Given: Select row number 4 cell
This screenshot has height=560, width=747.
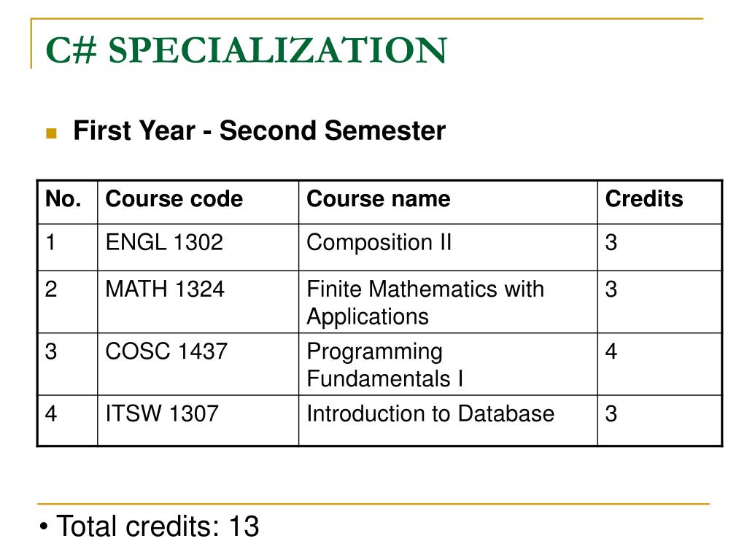Looking at the screenshot, I should tap(68, 421).
